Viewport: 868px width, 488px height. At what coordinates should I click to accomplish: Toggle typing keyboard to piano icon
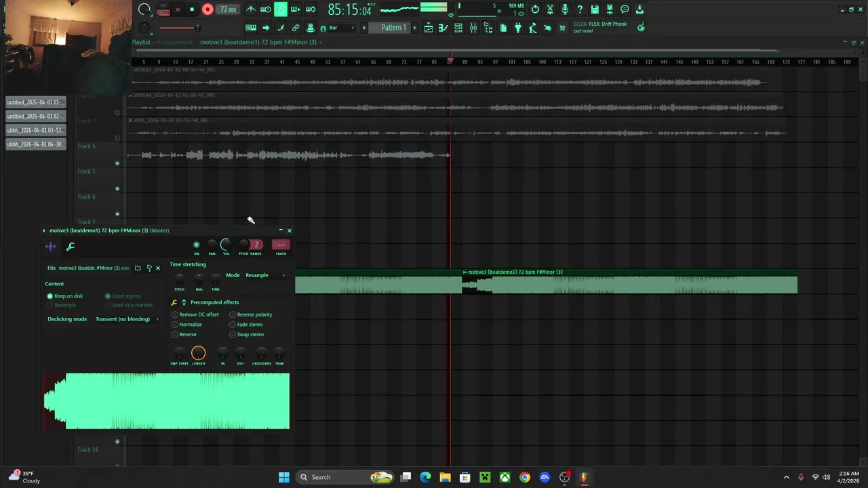[x=250, y=28]
